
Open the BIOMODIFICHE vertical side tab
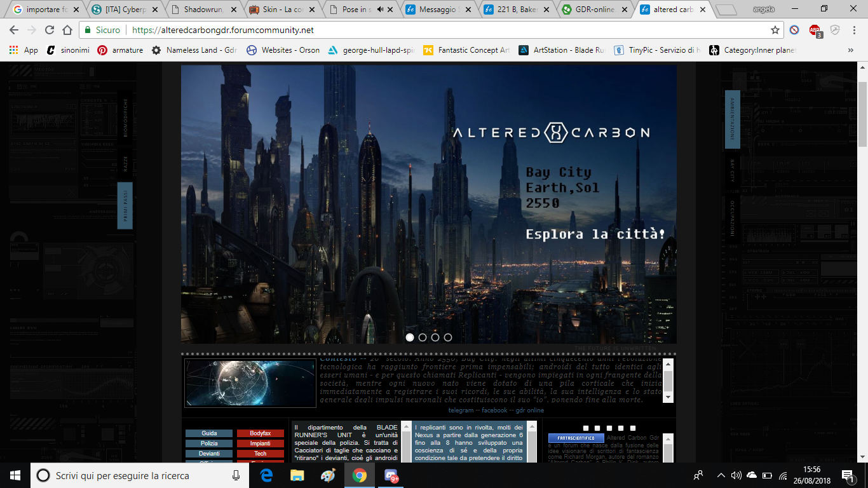pos(125,119)
